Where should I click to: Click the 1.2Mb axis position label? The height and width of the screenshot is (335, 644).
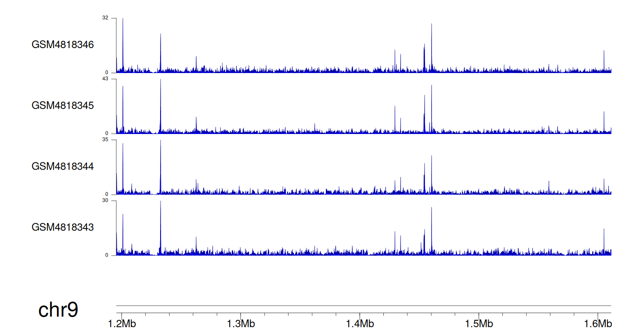pyautogui.click(x=121, y=323)
